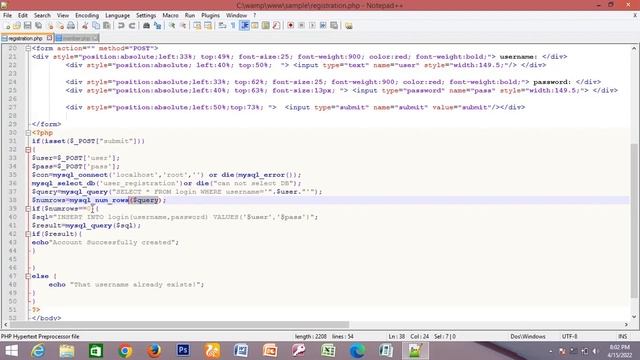The image size is (640, 360).
Task: Click the horizontal scrollbar thumb
Action: pyautogui.click(x=179, y=324)
